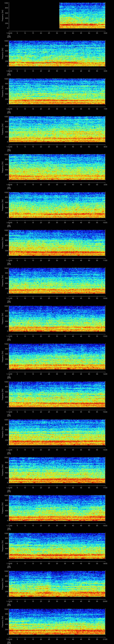This screenshot has height=644, width=114.
Task: Click 'Frequency (Hz)' label of the 1:20:00 spectrogram
Action: (3, 622)
